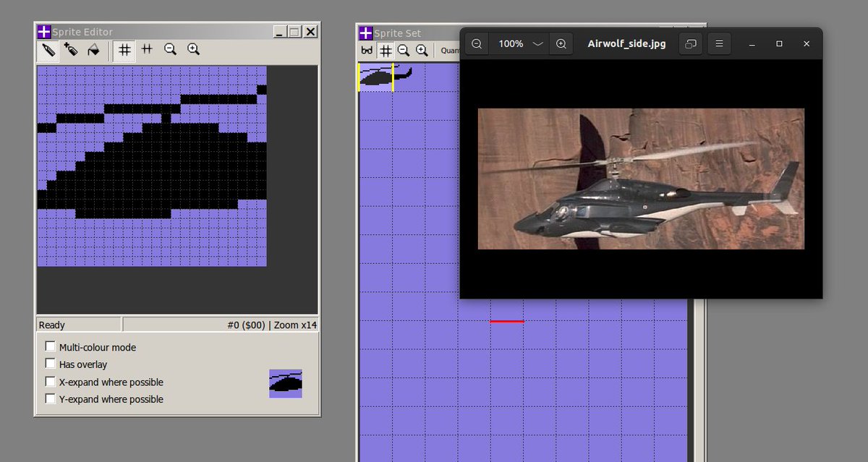Zoom in within Sprite Set window
The height and width of the screenshot is (462, 868).
(x=421, y=51)
